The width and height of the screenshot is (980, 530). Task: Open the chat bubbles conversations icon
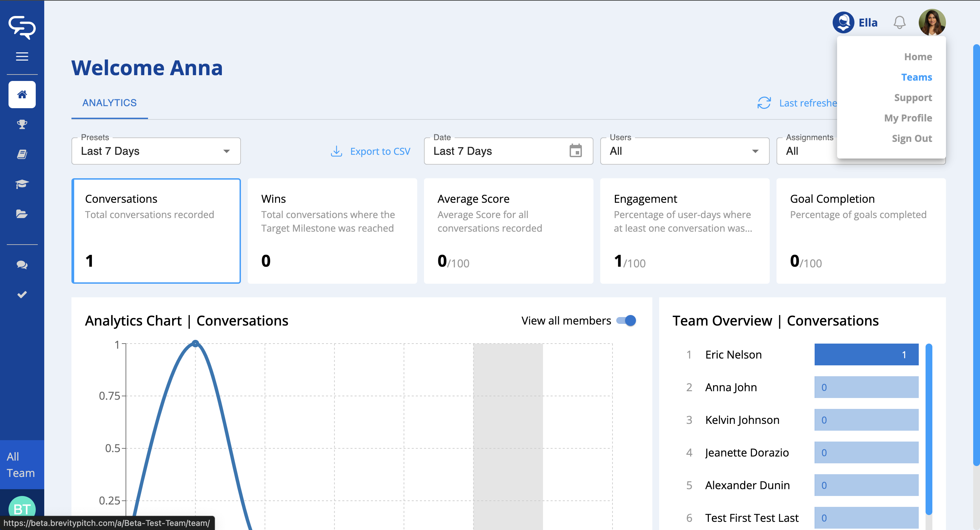click(22, 265)
